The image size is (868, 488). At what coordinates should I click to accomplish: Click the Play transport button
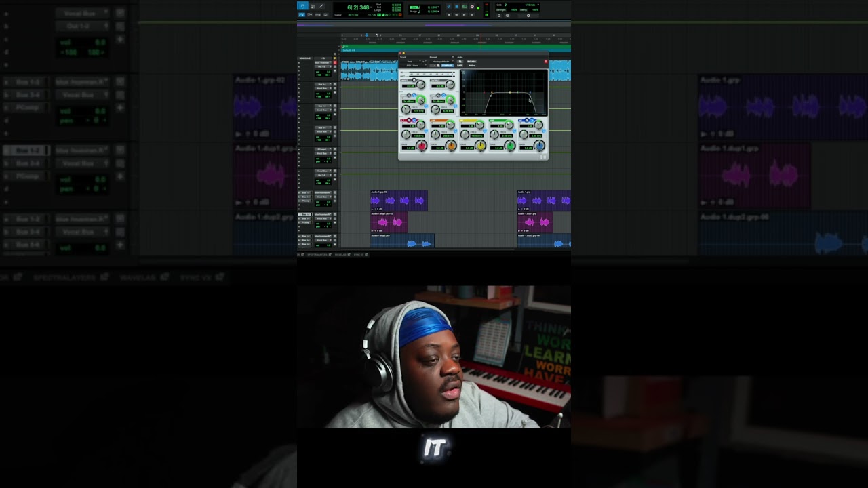click(465, 7)
